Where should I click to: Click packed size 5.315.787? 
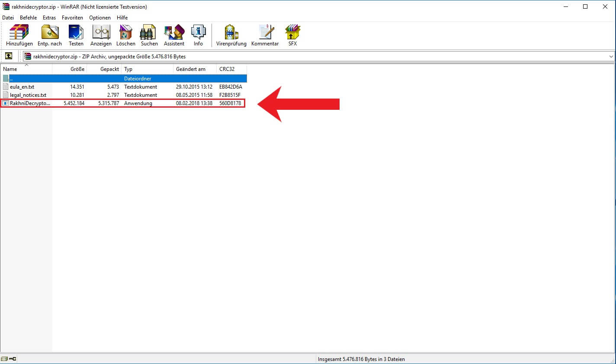109,103
